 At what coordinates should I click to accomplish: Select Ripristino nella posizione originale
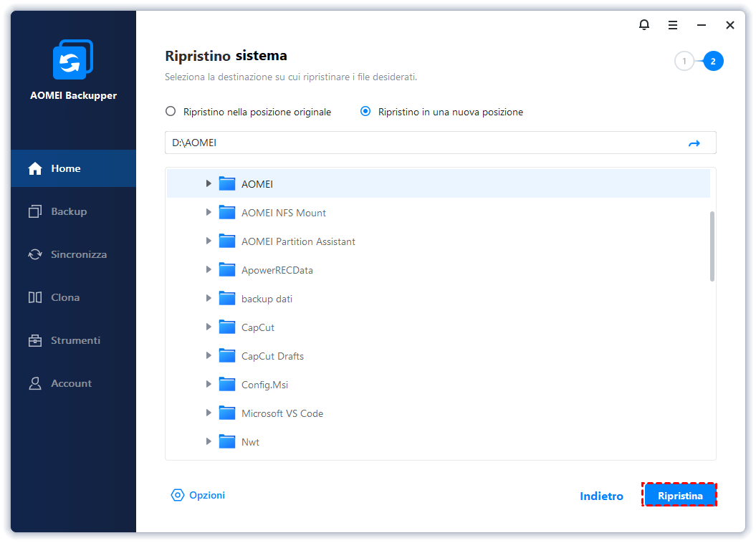171,112
